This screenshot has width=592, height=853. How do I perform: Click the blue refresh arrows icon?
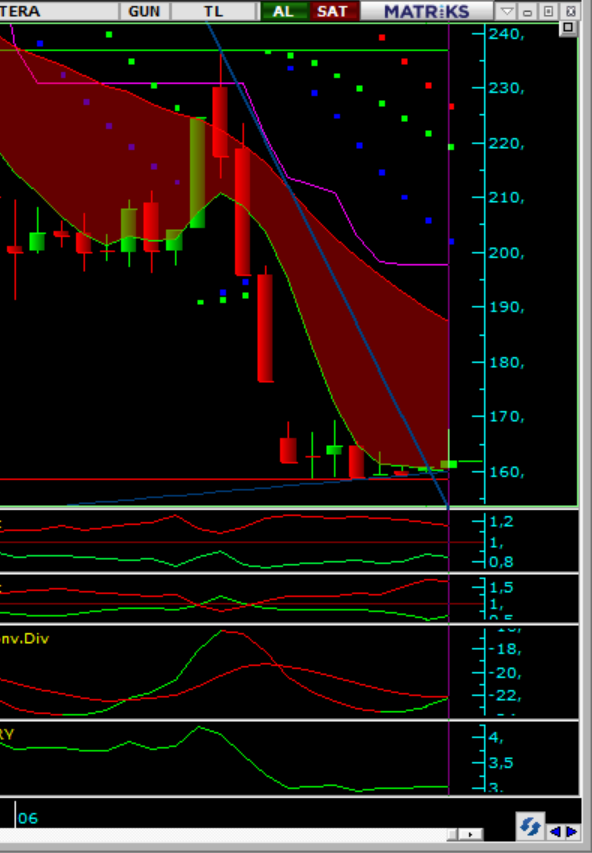pos(530,826)
